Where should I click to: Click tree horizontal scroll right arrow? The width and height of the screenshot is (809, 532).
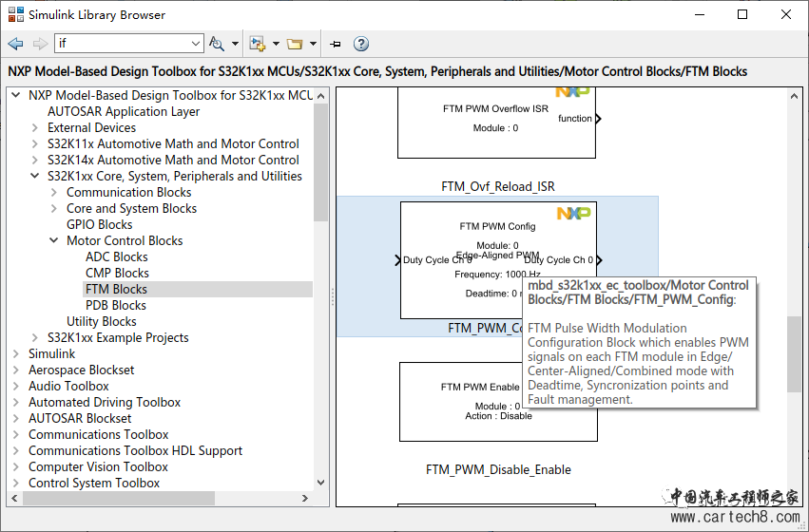(x=305, y=499)
